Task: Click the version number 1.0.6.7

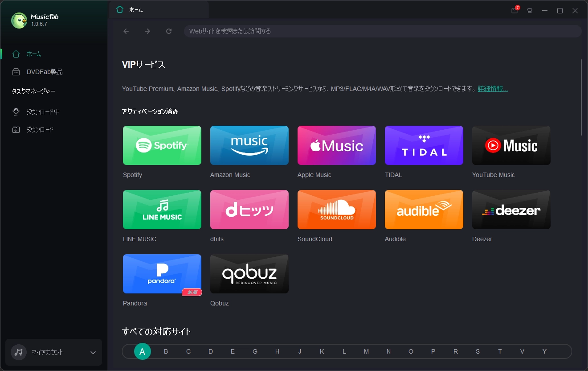Action: coord(39,24)
